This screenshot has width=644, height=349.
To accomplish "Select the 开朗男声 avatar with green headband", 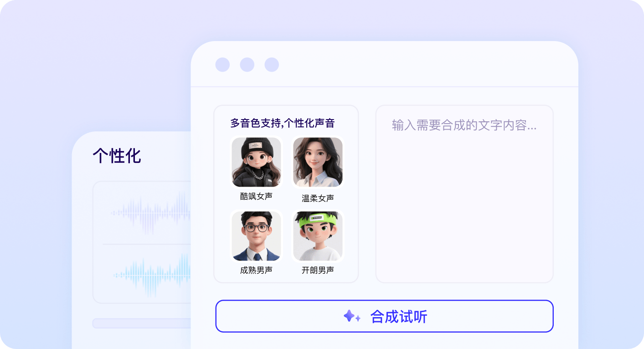I will 318,236.
